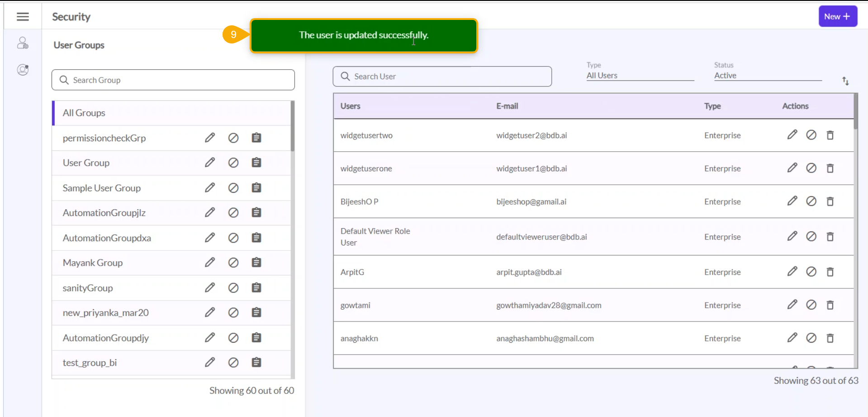Select All Groups in group list
Screen dimensions: 868x417
[84, 113]
